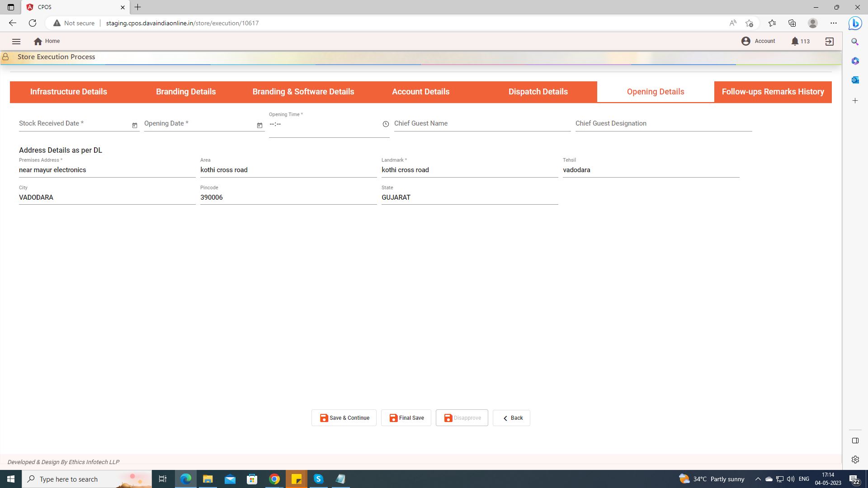This screenshot has width=868, height=488.
Task: Open the hamburger navigation menu
Action: point(16,41)
